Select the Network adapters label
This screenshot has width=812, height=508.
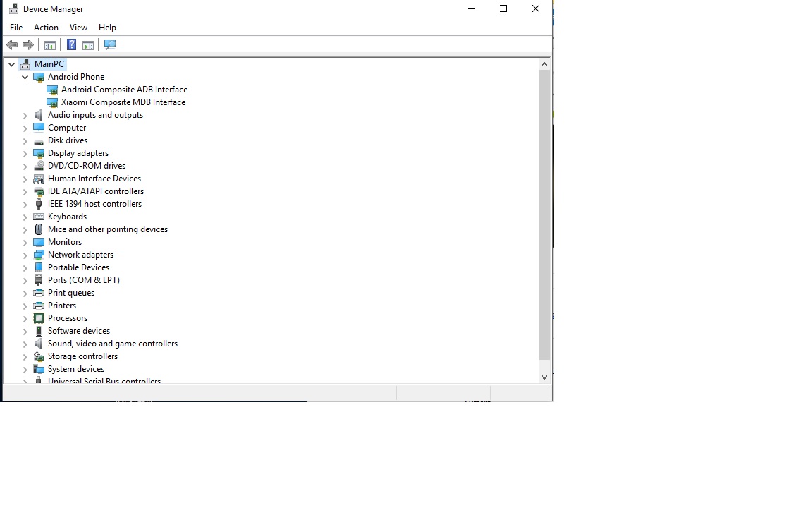click(81, 255)
